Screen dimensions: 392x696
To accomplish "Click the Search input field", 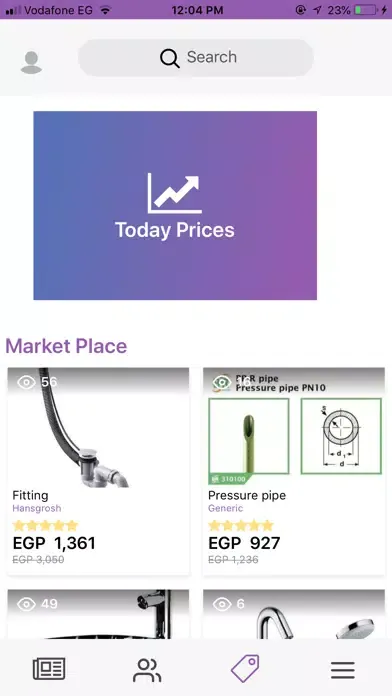I will (196, 58).
